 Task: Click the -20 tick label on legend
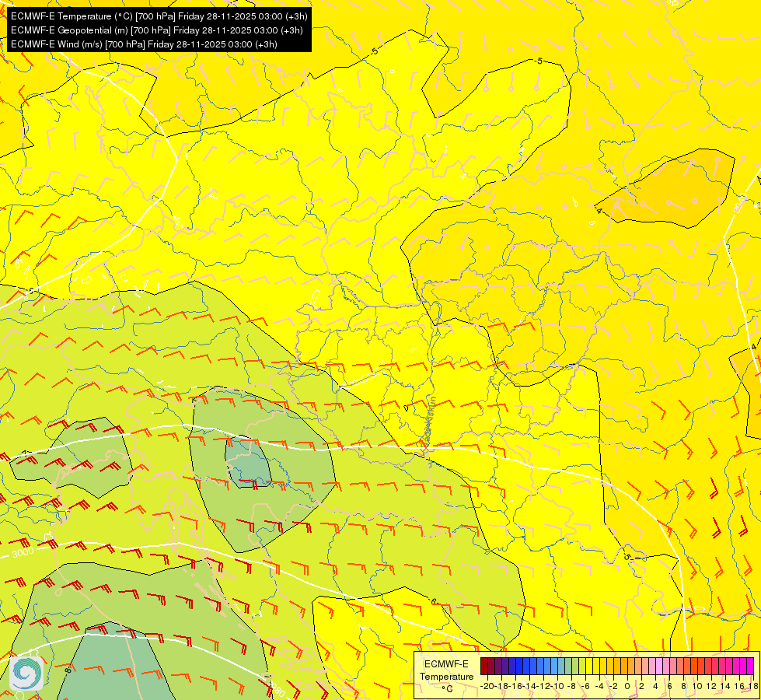pyautogui.click(x=487, y=687)
